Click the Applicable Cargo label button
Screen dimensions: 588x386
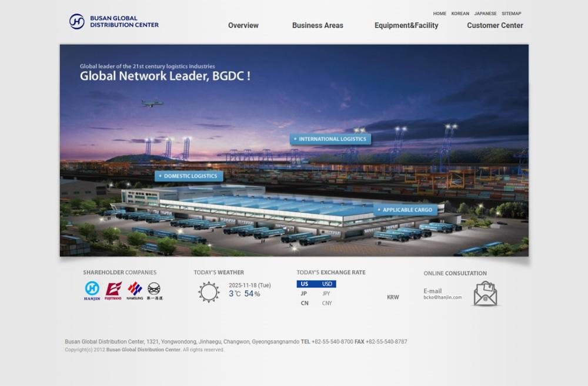405,210
